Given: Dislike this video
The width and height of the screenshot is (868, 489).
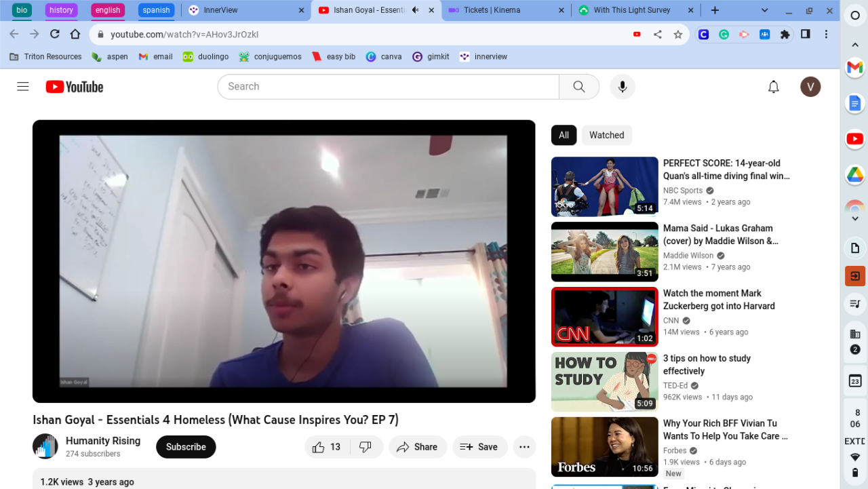Looking at the screenshot, I should [366, 447].
